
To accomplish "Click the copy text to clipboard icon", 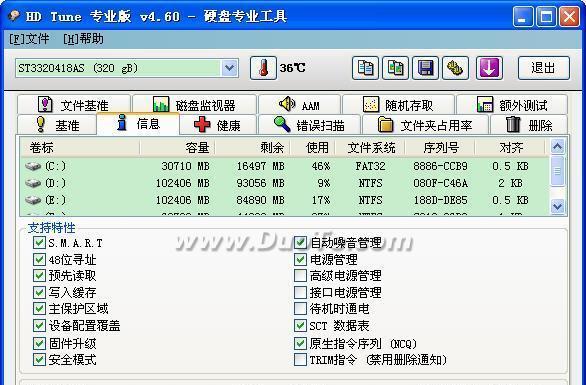I will tap(366, 68).
